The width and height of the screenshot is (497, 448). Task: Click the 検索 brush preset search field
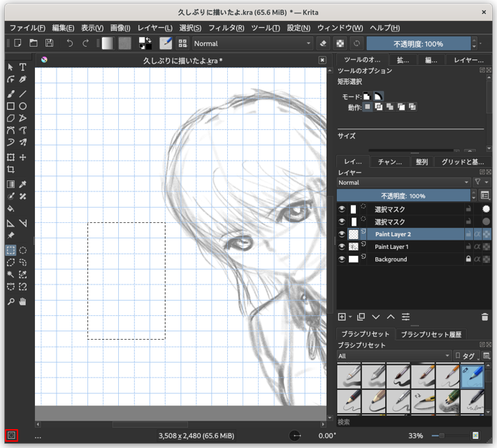(x=412, y=421)
